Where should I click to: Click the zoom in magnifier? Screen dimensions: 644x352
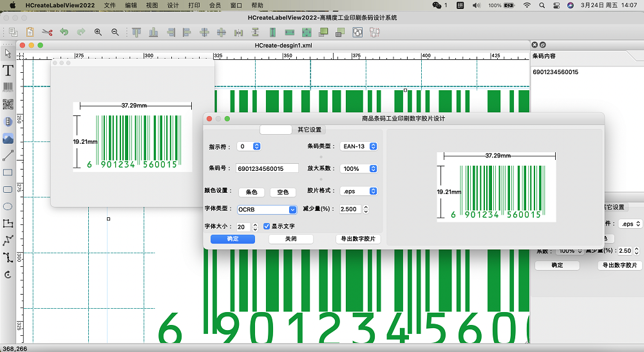[x=98, y=32]
